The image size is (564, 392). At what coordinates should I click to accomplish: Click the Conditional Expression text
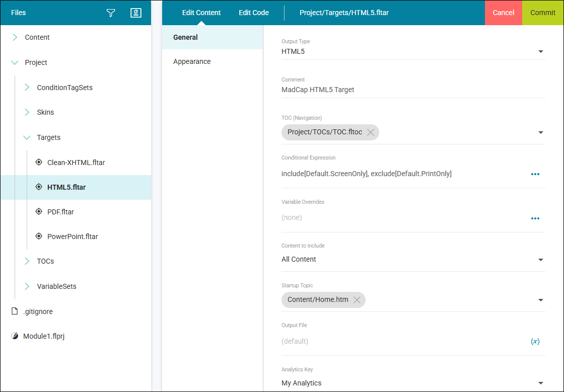click(x=367, y=174)
